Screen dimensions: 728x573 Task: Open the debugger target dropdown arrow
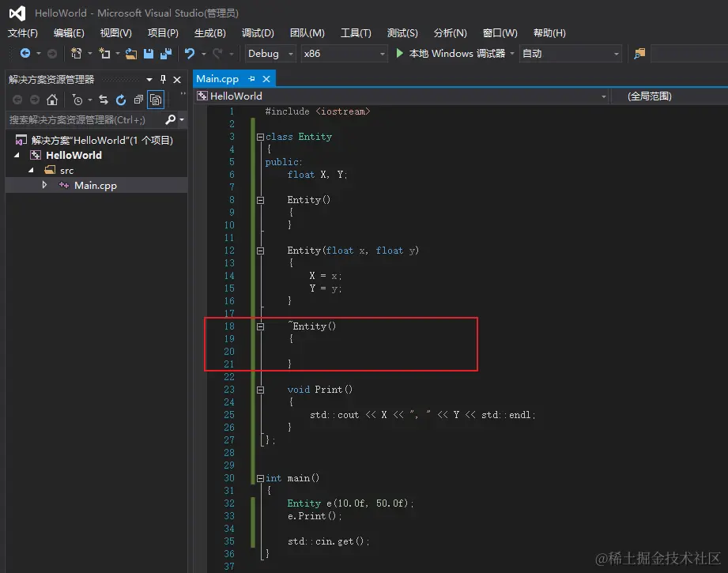(x=512, y=54)
